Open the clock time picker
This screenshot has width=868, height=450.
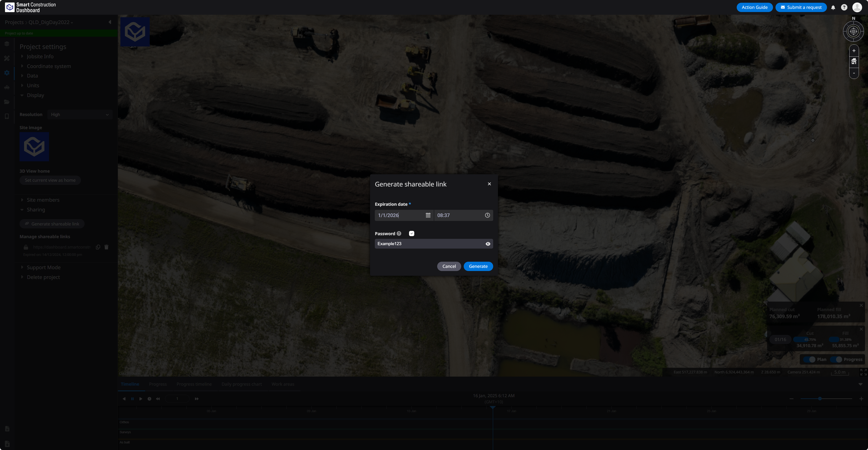point(487,215)
